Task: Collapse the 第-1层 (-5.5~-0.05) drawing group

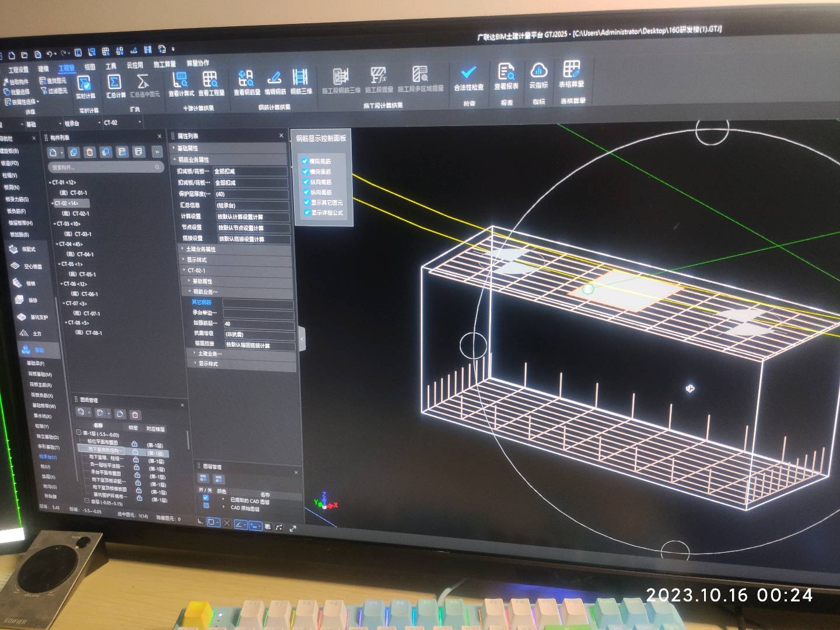Action: (x=79, y=433)
